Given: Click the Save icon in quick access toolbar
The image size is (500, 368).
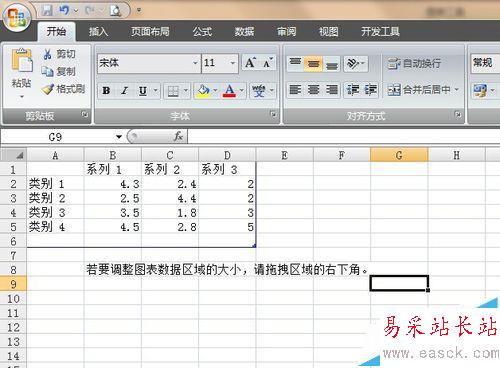Looking at the screenshot, I should click(47, 10).
